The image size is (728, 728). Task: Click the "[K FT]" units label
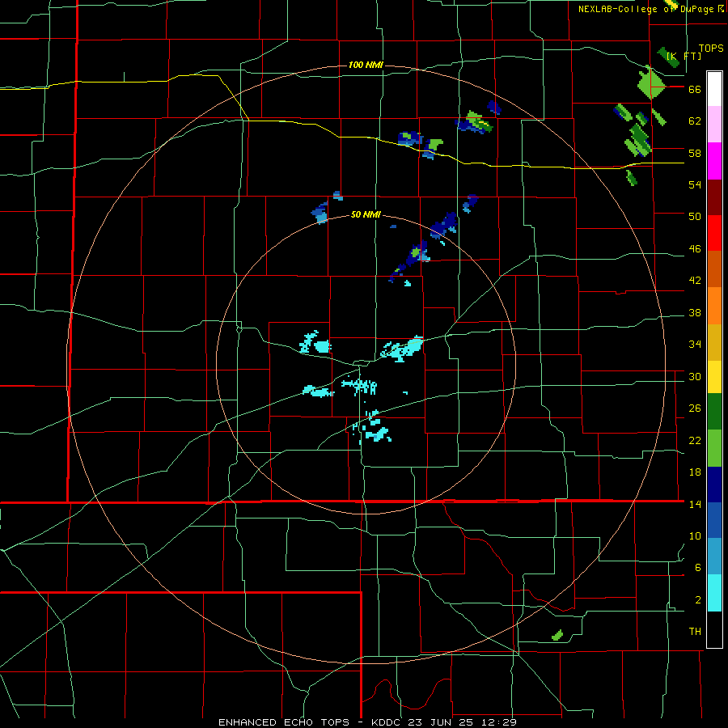click(x=684, y=56)
